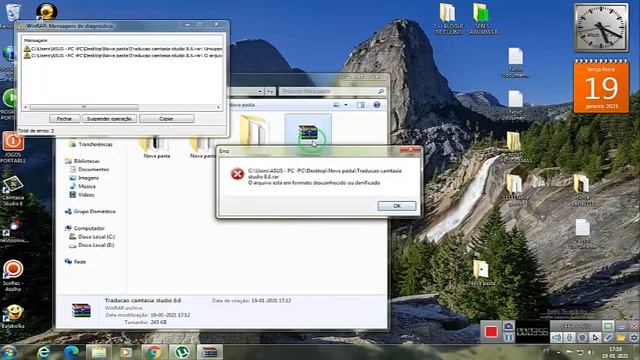Select Música in Explorer sidebar
This screenshot has height=360, width=640.
(x=82, y=186)
